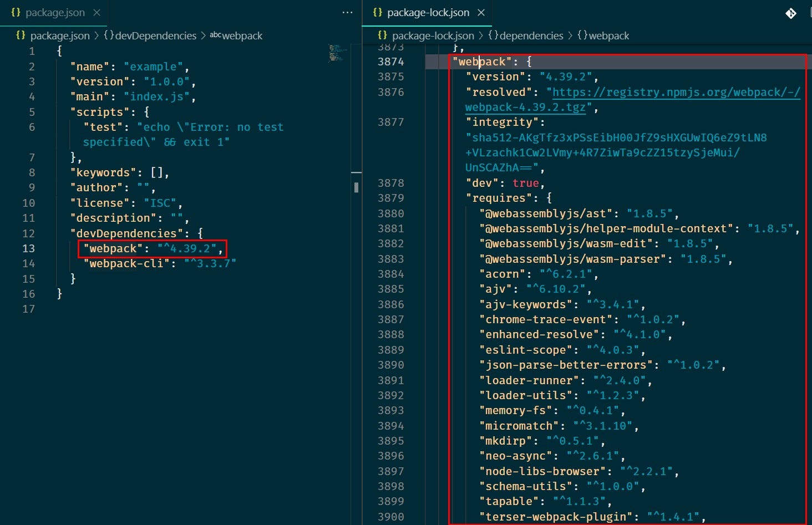Click the "integrity" key in package-lock.json
This screenshot has height=525, width=812.
click(502, 122)
